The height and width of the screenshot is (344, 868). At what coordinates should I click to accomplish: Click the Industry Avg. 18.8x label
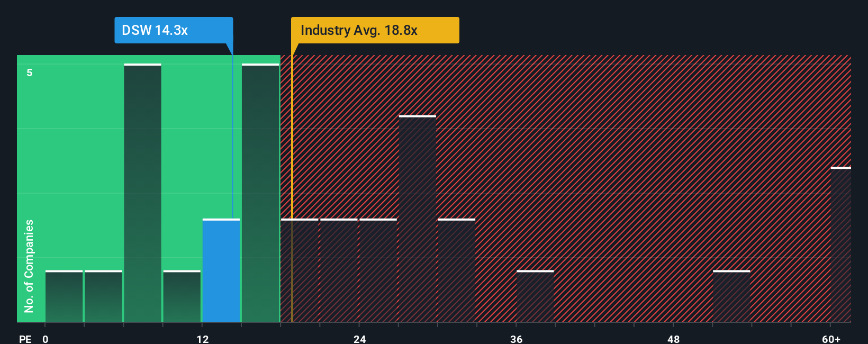tap(375, 30)
